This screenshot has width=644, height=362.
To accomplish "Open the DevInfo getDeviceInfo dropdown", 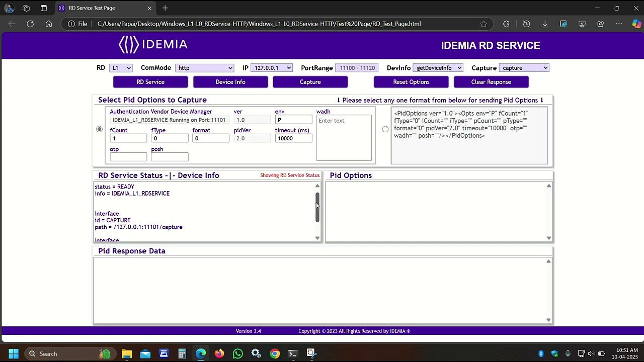I will click(438, 68).
